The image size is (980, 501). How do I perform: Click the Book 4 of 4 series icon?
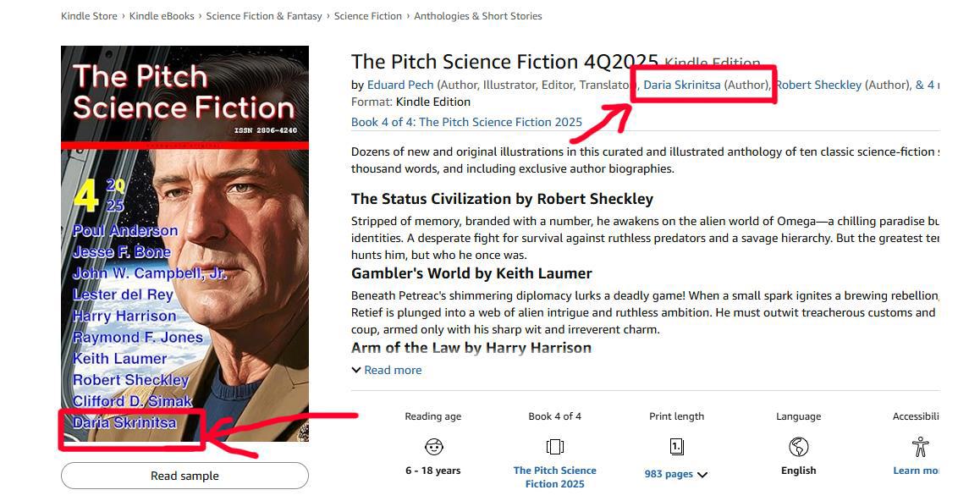click(x=554, y=447)
